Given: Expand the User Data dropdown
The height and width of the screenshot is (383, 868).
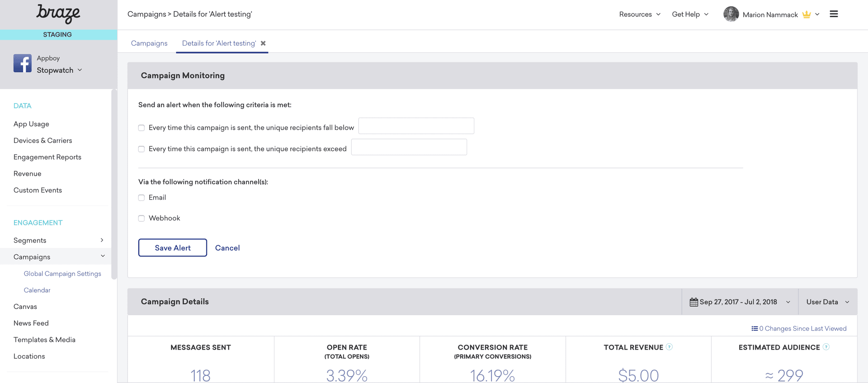Looking at the screenshot, I should point(827,302).
